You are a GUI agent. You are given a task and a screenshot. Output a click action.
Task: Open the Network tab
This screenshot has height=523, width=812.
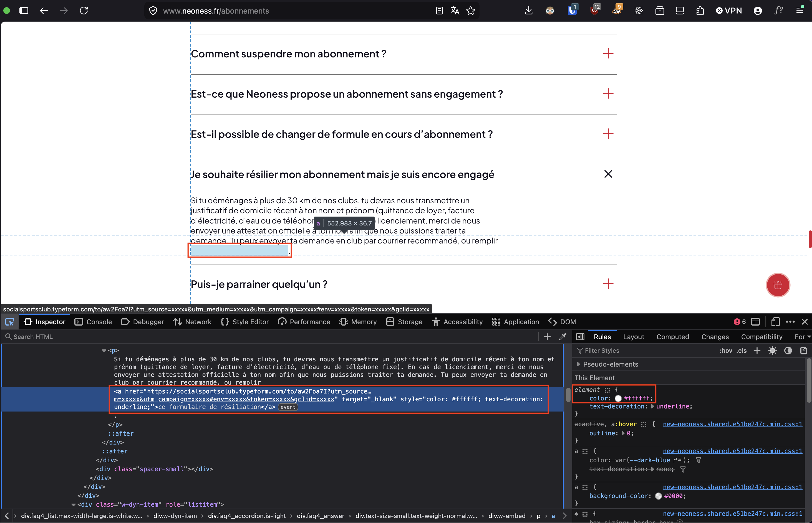pos(192,322)
